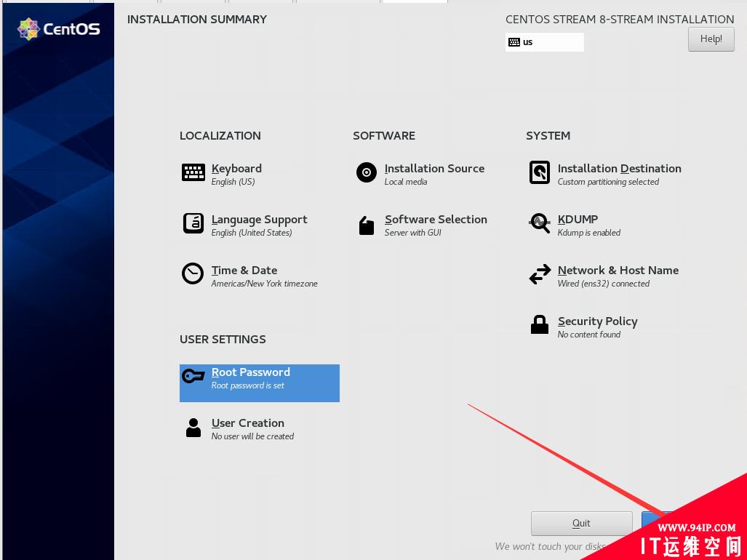The width and height of the screenshot is (747, 560).
Task: Click the USER SETTINGS section heading
Action: [x=223, y=340]
